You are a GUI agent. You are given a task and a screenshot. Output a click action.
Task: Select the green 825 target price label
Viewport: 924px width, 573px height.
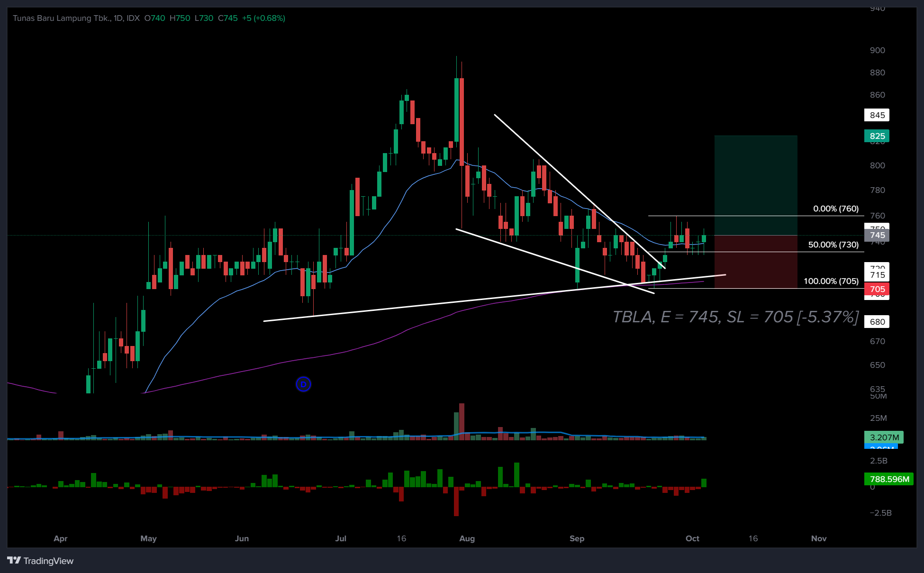877,136
